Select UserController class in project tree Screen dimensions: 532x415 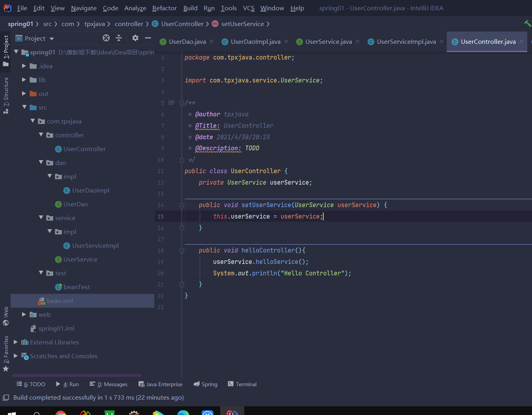click(80, 149)
